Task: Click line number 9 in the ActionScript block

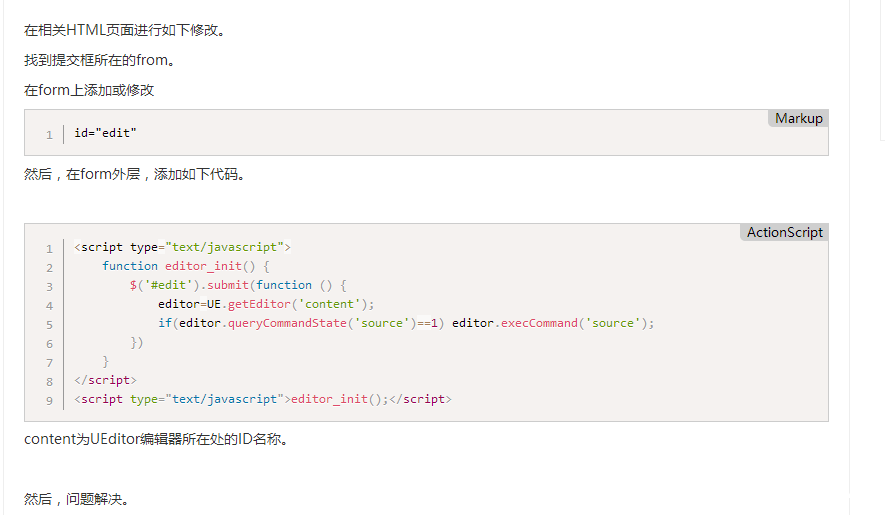Action: coord(49,401)
